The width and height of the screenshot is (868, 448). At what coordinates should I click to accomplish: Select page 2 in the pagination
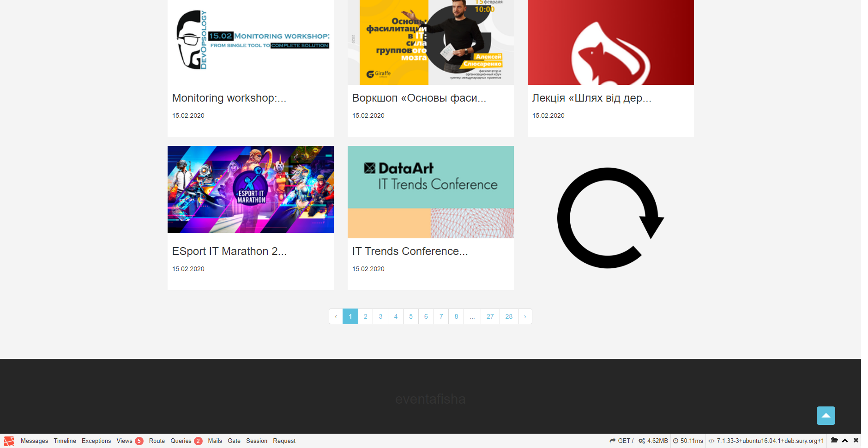tap(365, 317)
